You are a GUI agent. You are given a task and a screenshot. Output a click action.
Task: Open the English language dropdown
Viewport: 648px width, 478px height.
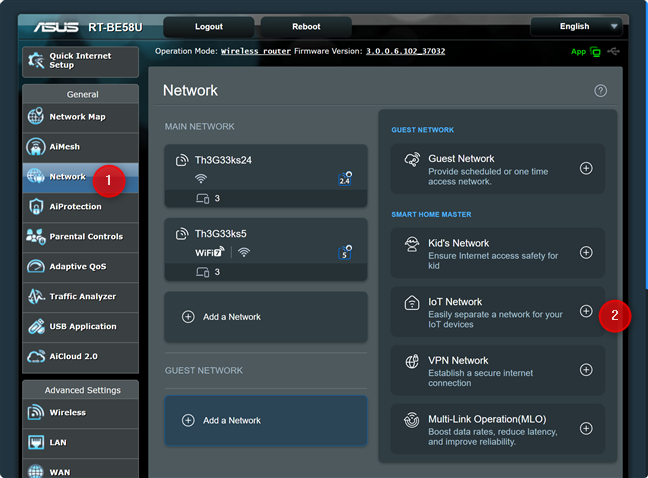pyautogui.click(x=576, y=26)
